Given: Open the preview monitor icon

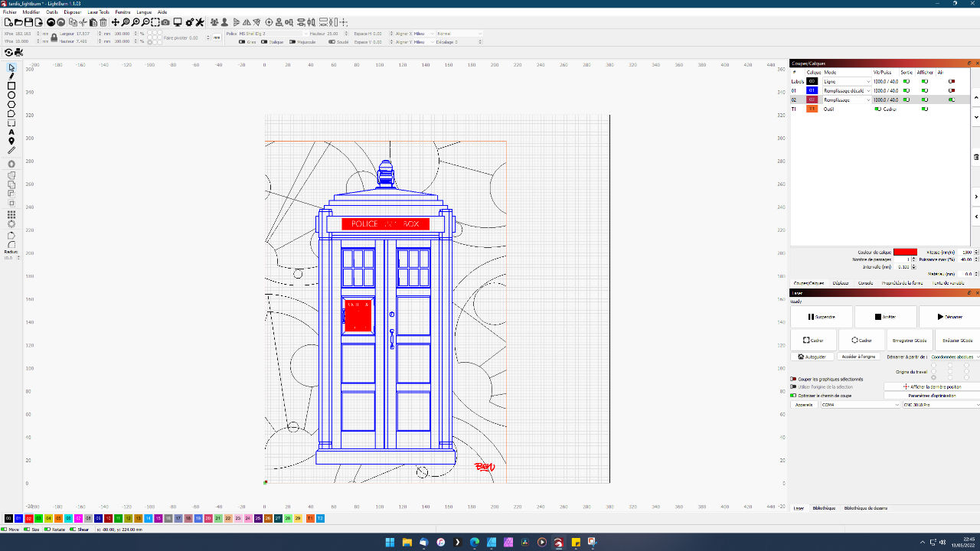Looking at the screenshot, I should 178,22.
